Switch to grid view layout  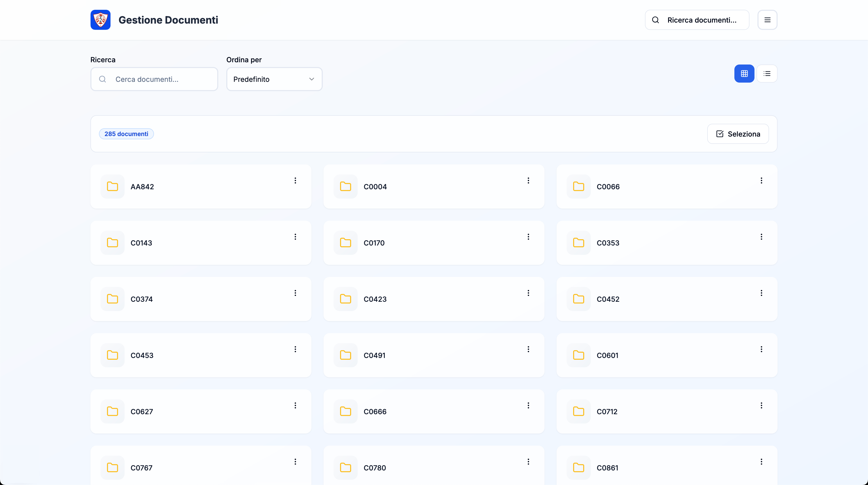point(744,73)
